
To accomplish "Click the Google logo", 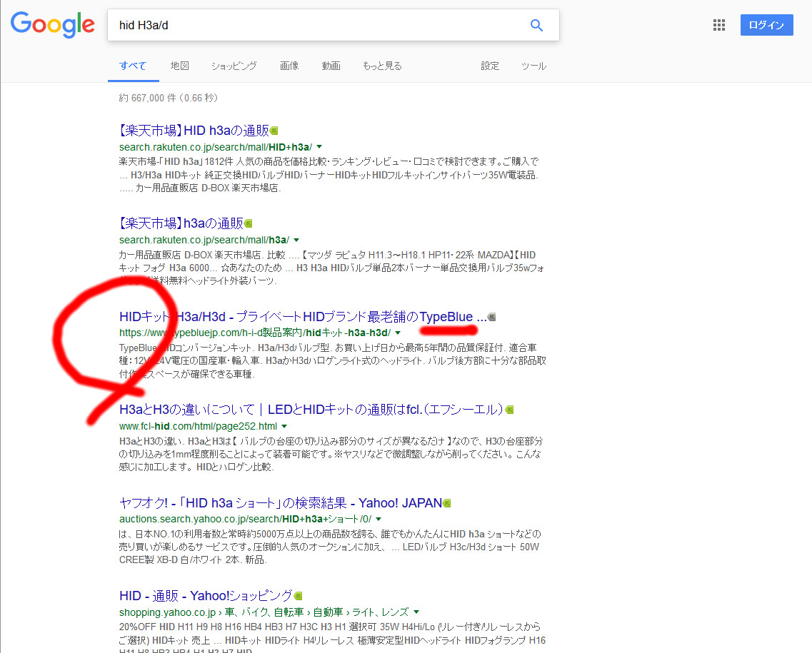I will (52, 24).
